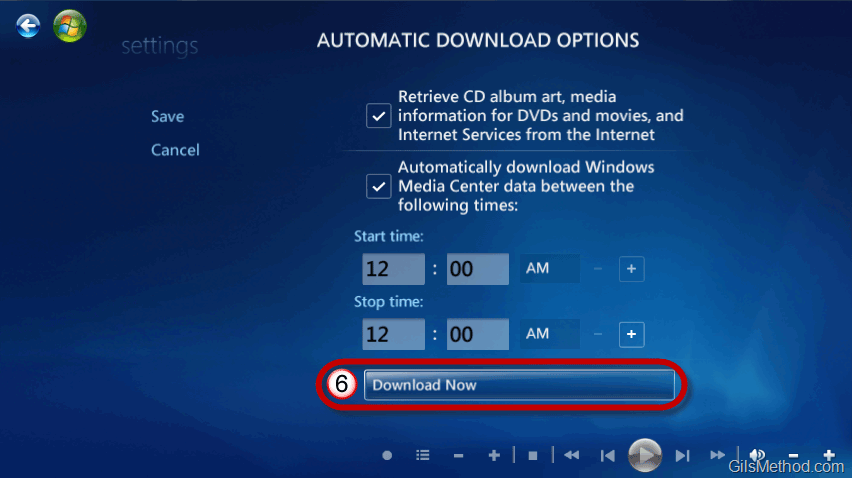Mute audio with the speaker icon
Image resolution: width=852 pixels, height=478 pixels.
[757, 455]
